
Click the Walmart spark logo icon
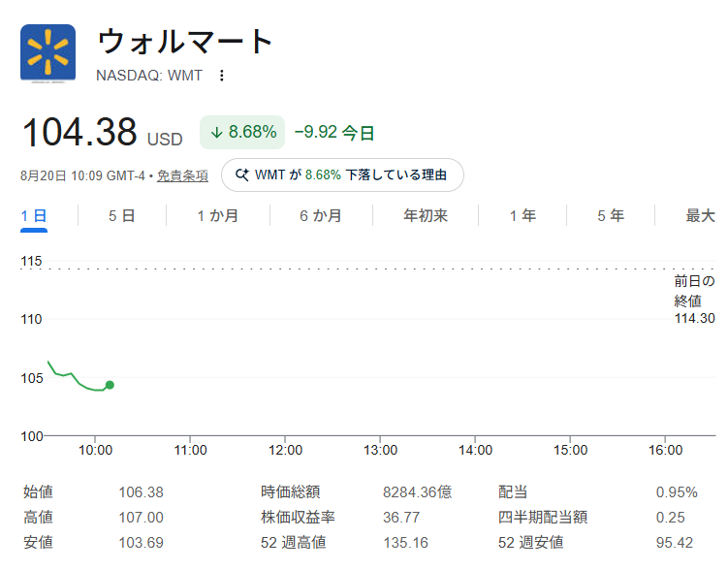click(x=47, y=52)
